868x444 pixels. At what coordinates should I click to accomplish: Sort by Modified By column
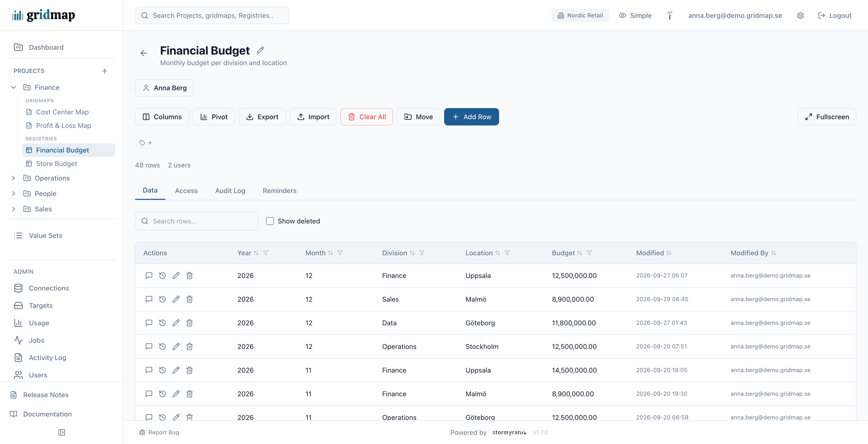click(x=773, y=253)
